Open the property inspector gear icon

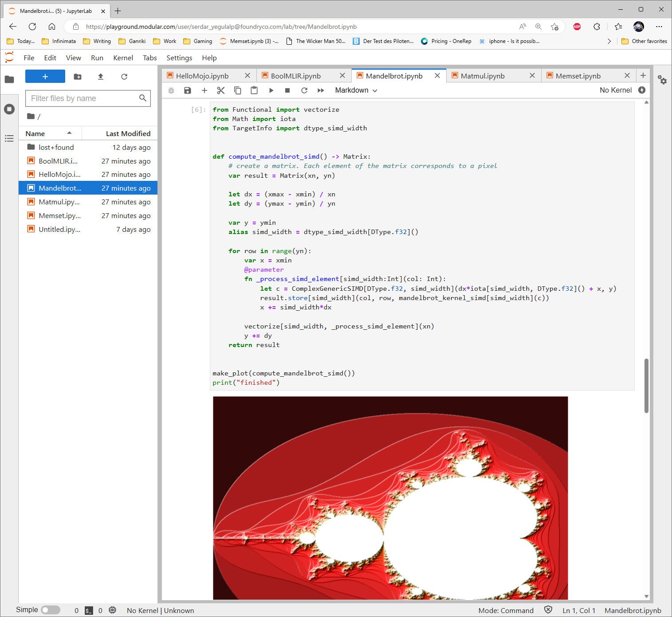point(662,80)
